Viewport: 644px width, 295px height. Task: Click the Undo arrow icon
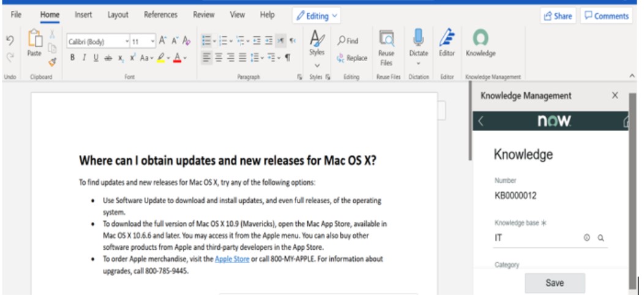tap(10, 40)
